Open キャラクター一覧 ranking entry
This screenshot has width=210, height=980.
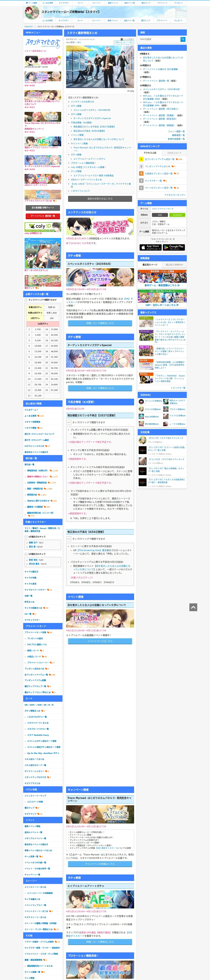(x=153, y=181)
